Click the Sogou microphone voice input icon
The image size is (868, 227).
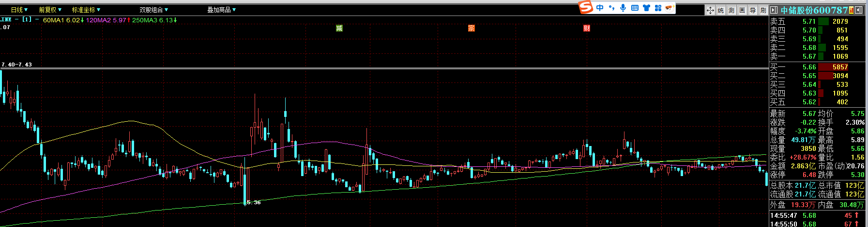pyautogui.click(x=623, y=8)
